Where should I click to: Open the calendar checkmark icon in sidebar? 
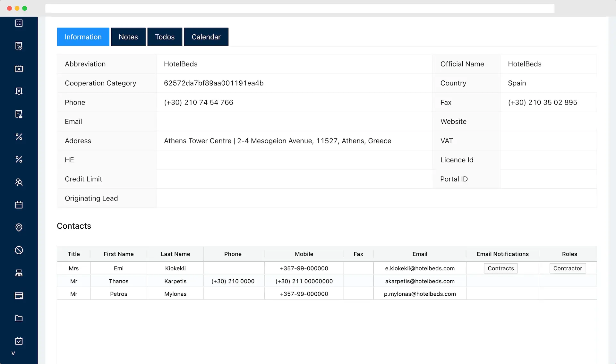(x=19, y=341)
